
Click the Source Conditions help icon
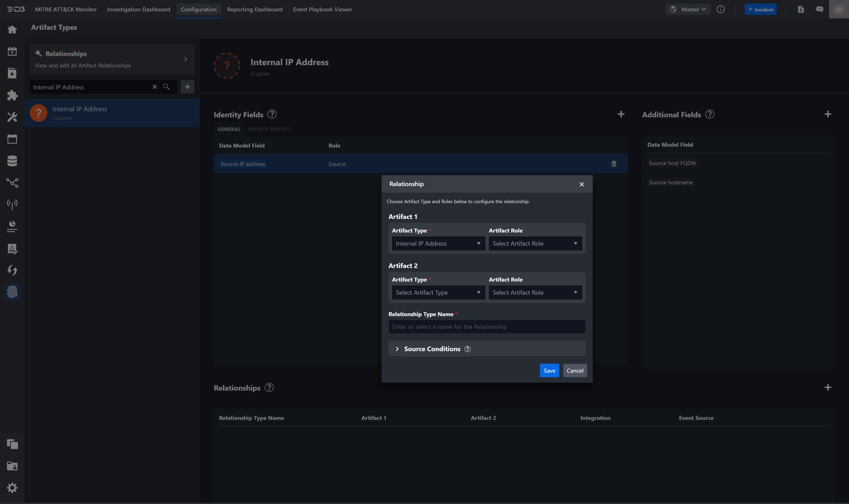pos(467,349)
